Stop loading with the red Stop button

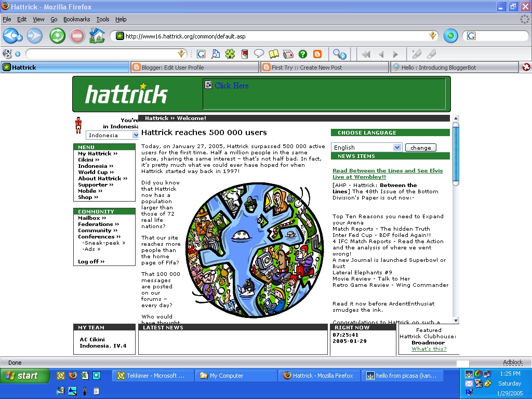pos(77,36)
